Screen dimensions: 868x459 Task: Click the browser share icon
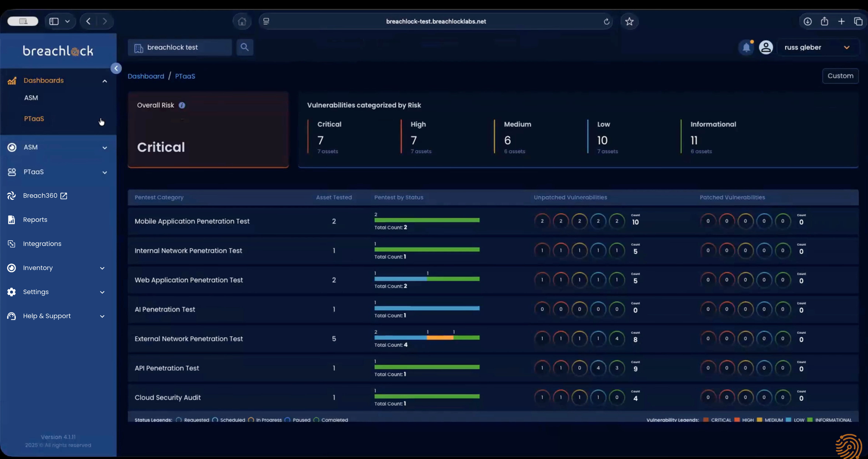(x=824, y=21)
